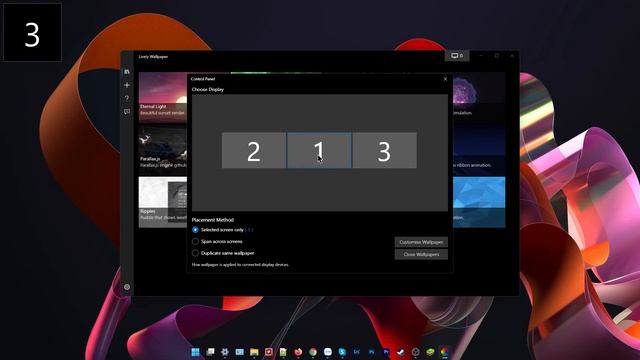Click the 'How wallpaper is applied' description text

point(240,264)
